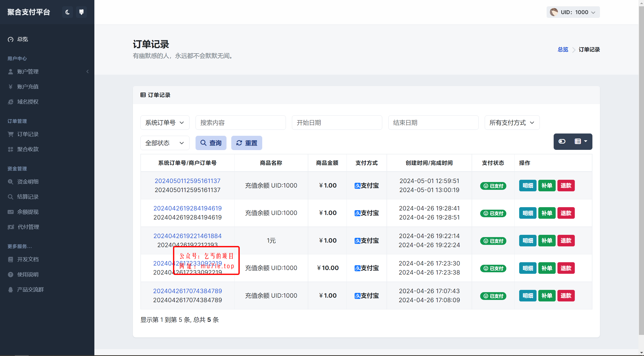The image size is (644, 356).
Task: Focus the 搜索内容 input field
Action: [241, 123]
